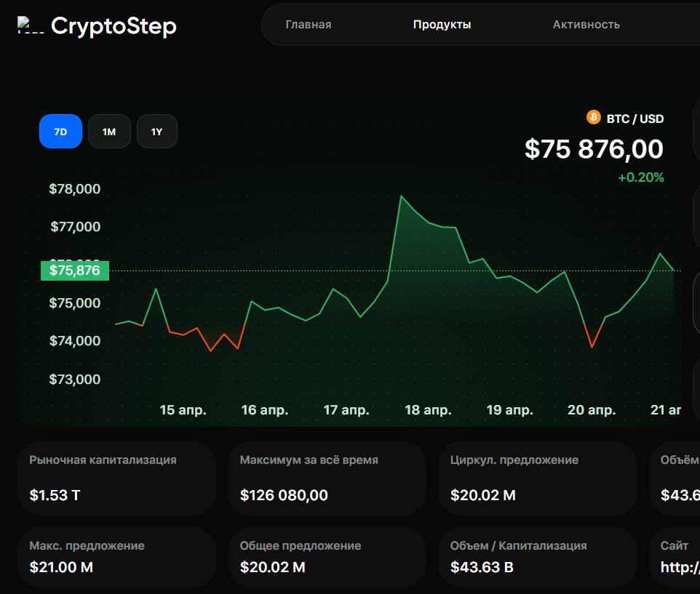The image size is (700, 594).
Task: Click the +0.20% price change indicator
Action: coord(640,177)
